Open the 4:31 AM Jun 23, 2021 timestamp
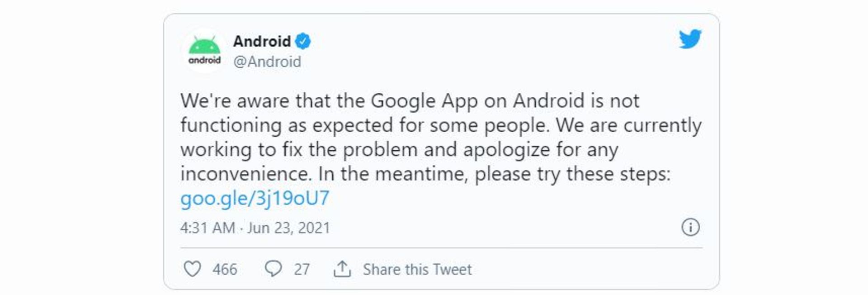The height and width of the screenshot is (295, 868). (x=255, y=228)
